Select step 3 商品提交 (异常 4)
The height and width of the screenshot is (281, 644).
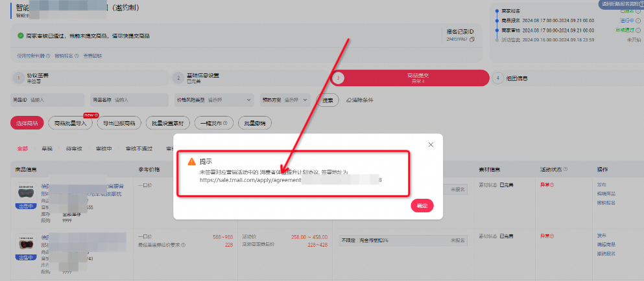coord(409,78)
